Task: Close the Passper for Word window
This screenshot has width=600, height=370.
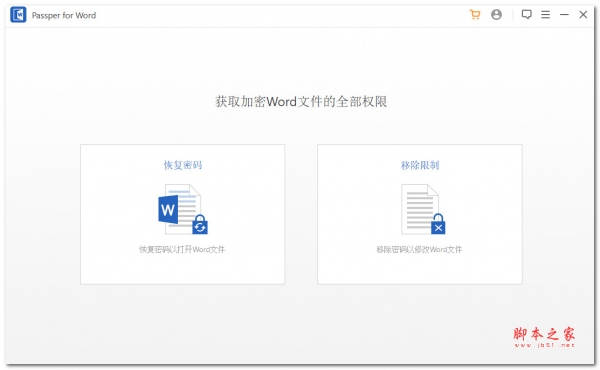Action: coord(583,15)
